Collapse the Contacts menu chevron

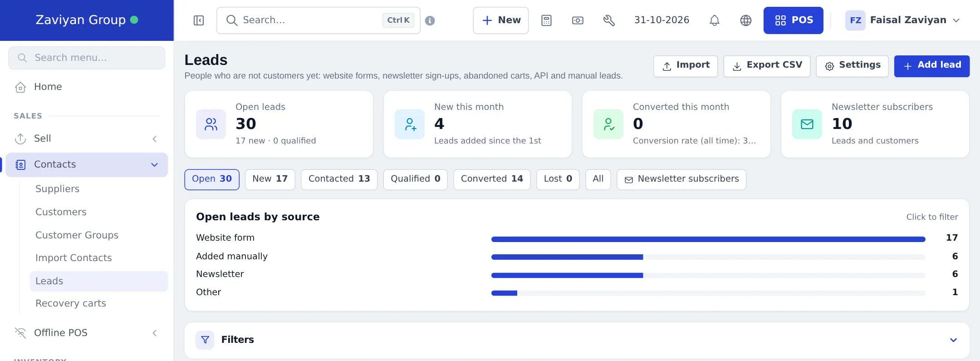tap(155, 165)
